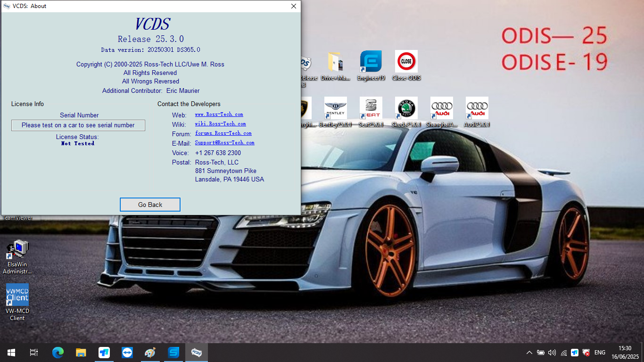Expand hidden icons in the system tray
The image size is (644, 362).
(x=529, y=352)
